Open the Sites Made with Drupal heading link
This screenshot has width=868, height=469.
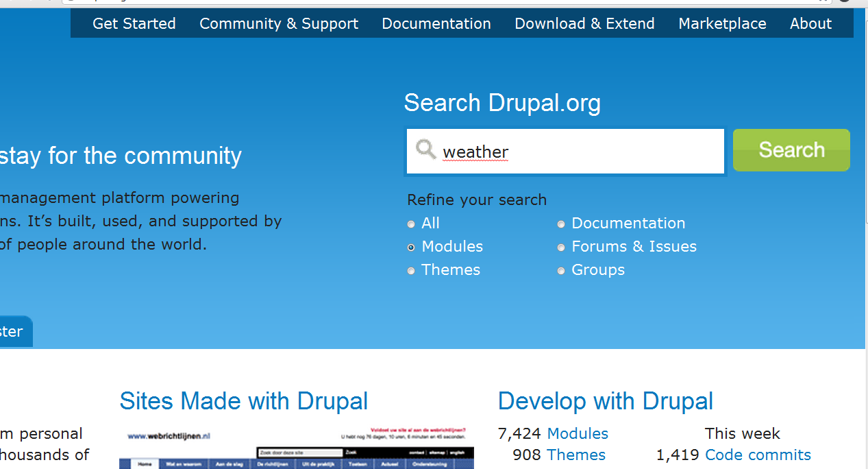[x=244, y=401]
